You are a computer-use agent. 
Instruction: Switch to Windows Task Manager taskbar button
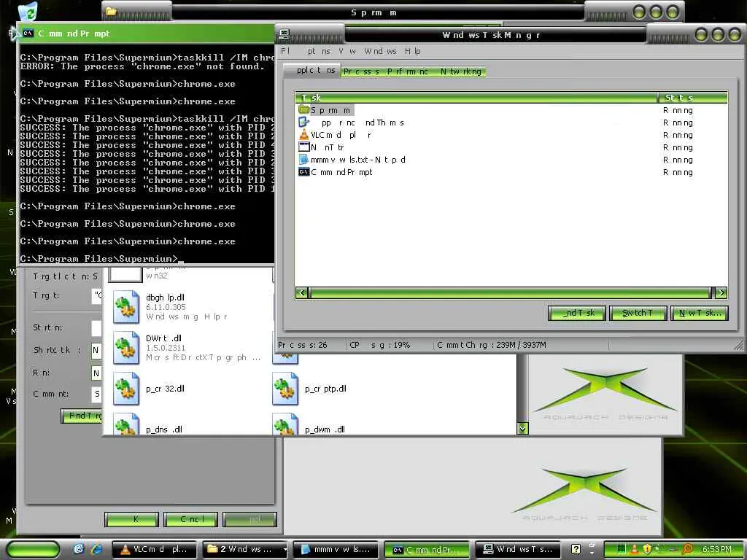(519, 550)
